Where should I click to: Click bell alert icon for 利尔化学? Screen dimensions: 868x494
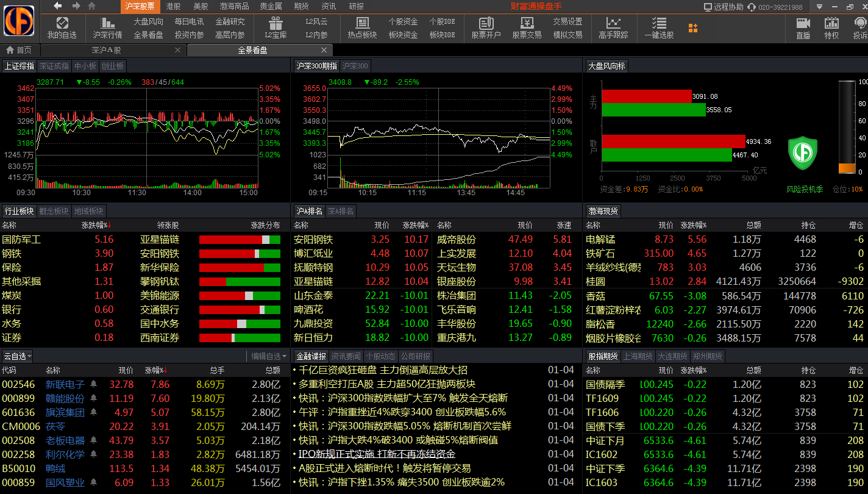tap(93, 454)
